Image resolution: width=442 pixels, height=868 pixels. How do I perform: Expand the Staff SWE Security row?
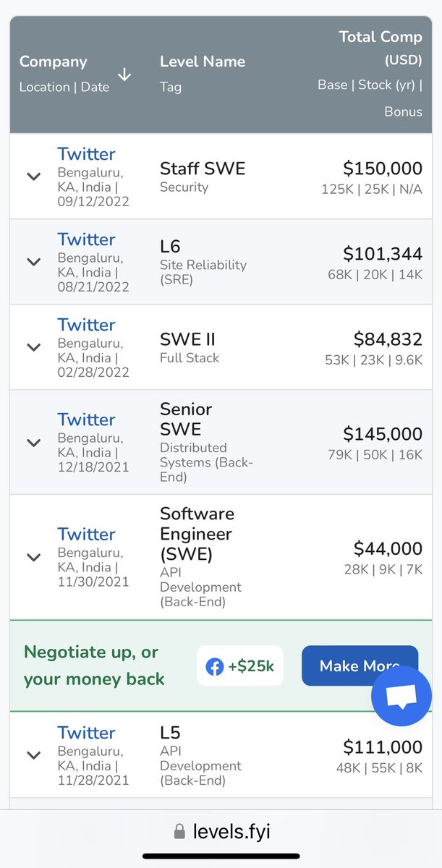[33, 176]
